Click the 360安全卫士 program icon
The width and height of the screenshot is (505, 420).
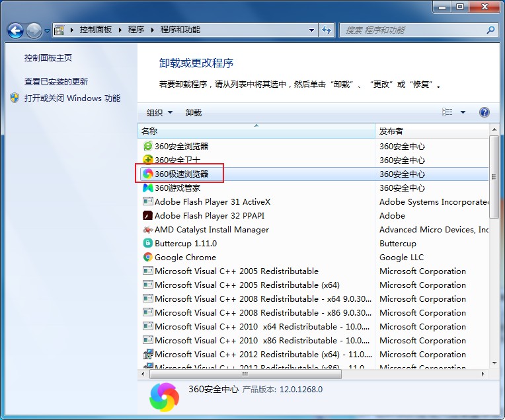147,160
